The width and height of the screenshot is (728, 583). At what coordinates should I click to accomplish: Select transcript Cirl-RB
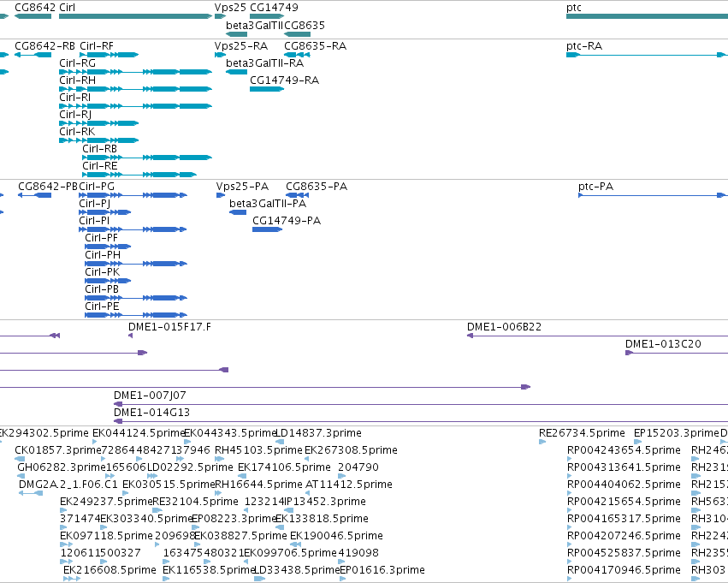click(100, 149)
